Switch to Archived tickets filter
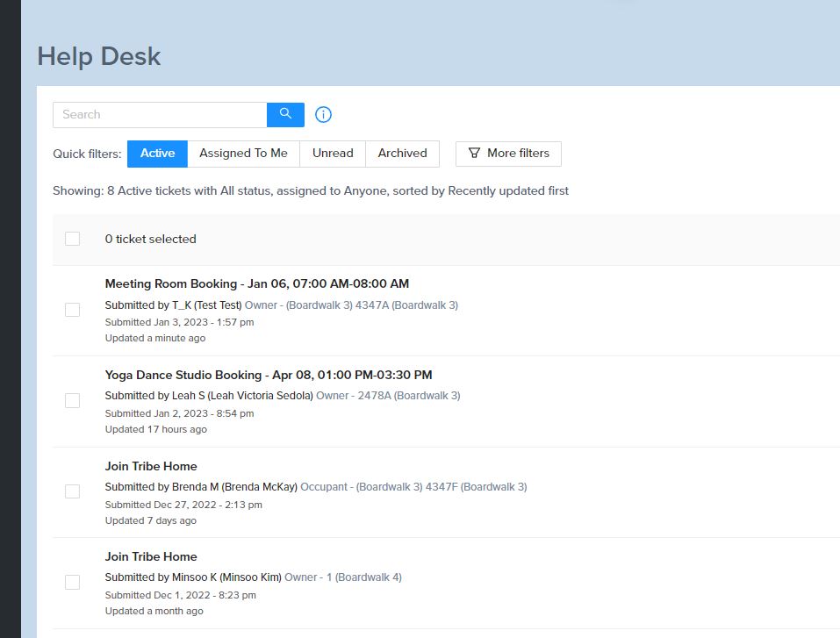The height and width of the screenshot is (638, 840). [402, 154]
